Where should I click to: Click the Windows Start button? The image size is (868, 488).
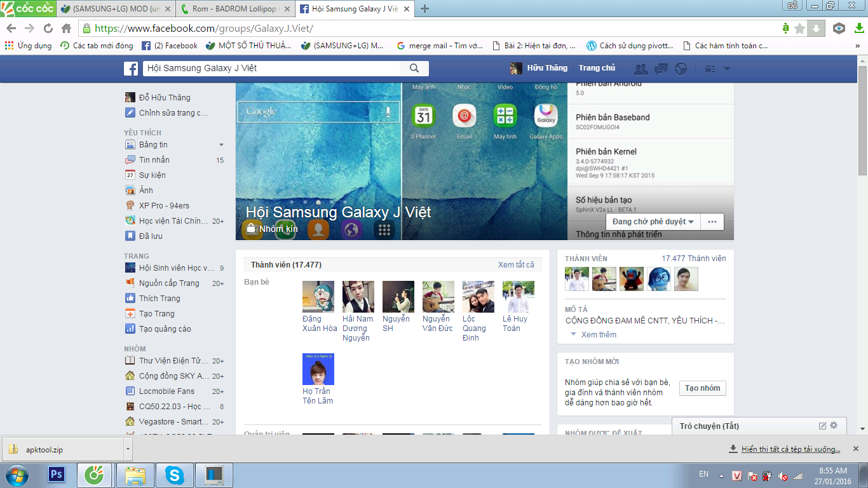point(17,475)
